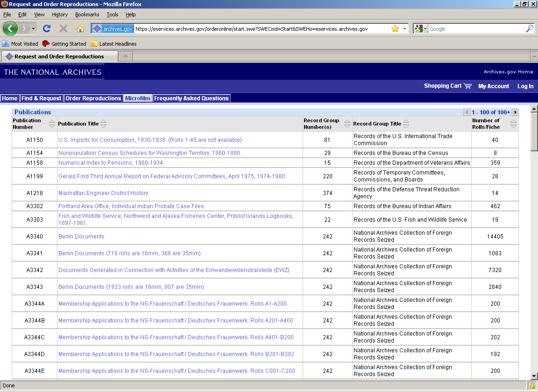Click the search magnifier icon
Viewport: 538px width, 392px height.
530,29
